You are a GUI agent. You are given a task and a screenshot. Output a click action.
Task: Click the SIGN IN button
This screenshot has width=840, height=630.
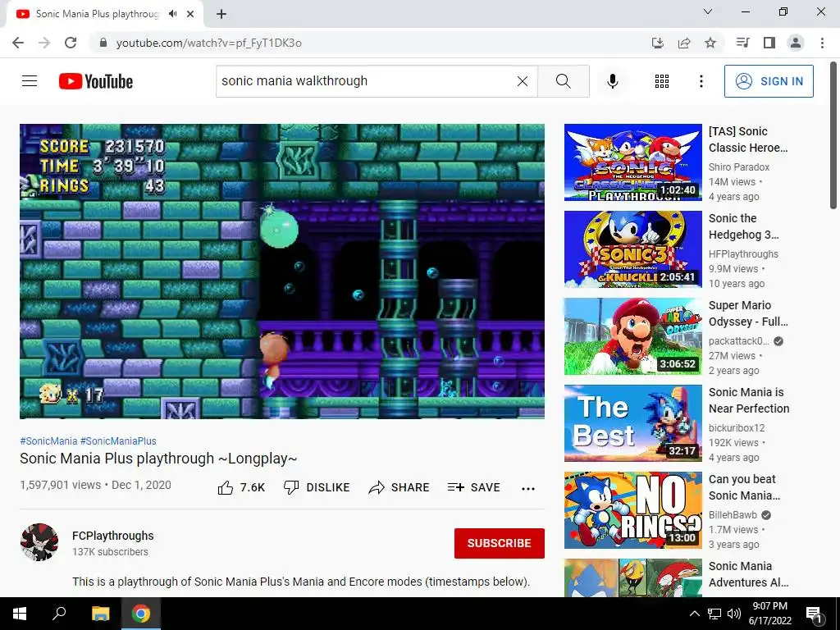768,81
